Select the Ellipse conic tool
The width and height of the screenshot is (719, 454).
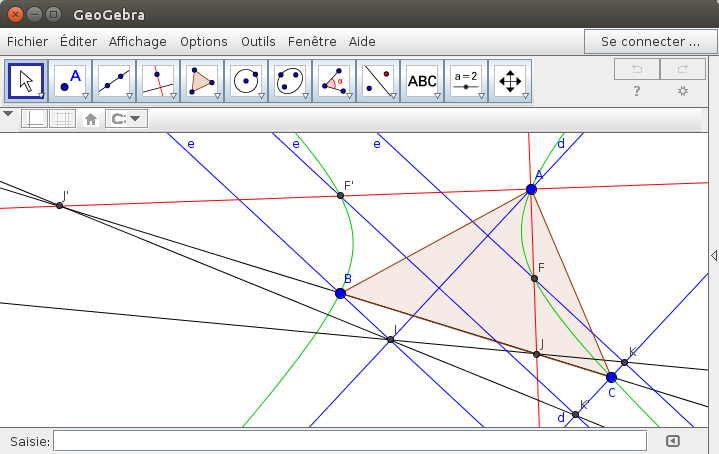290,80
